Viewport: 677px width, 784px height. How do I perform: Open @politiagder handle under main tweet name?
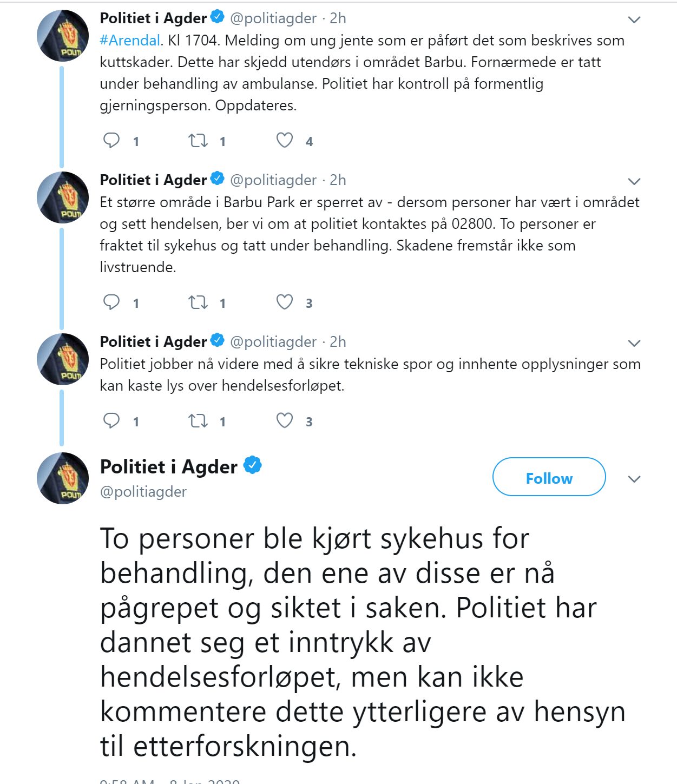coord(143,492)
